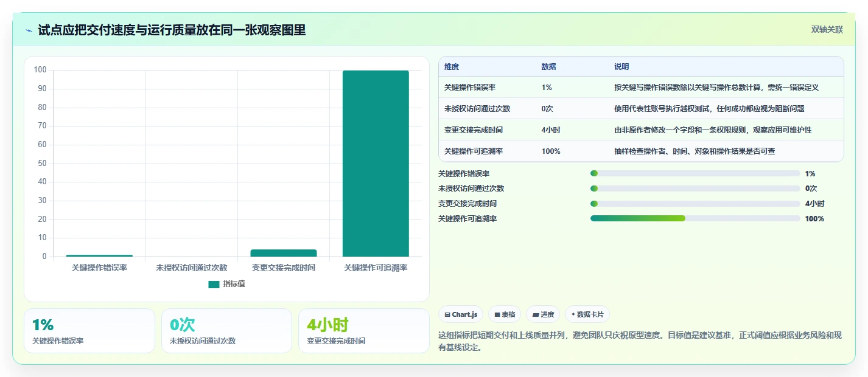Image resolution: width=868 pixels, height=377 pixels.
Task: Click description starting with 抽样检查操作者
Action: 695,151
